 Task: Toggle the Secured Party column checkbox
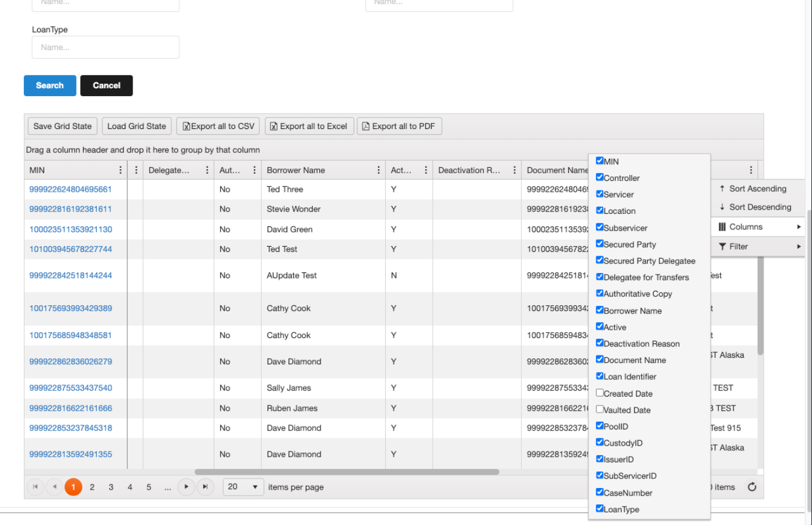point(600,244)
